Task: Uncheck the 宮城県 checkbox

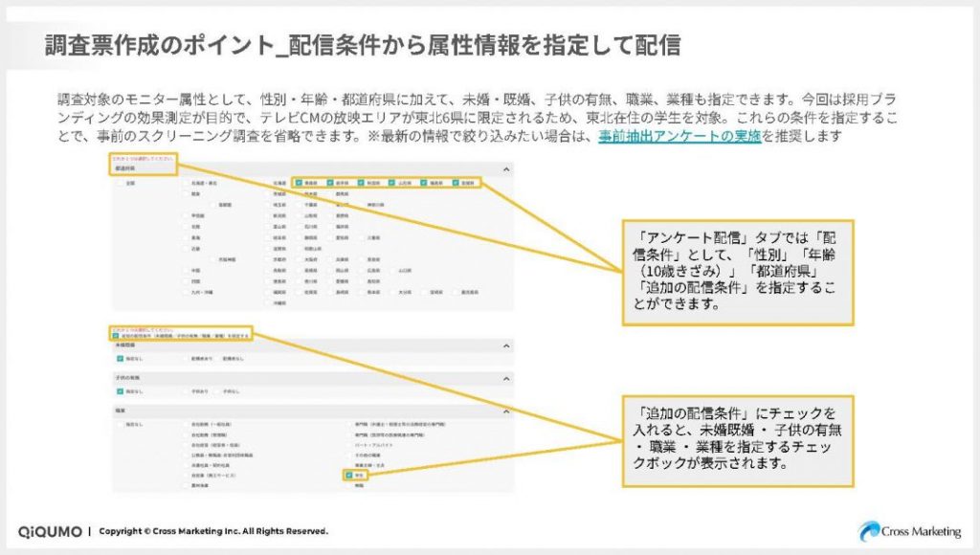Action: click(455, 183)
